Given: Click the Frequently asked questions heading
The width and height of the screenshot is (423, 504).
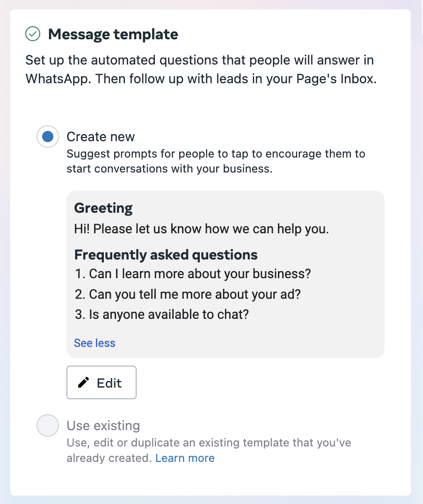Looking at the screenshot, I should pos(166,254).
